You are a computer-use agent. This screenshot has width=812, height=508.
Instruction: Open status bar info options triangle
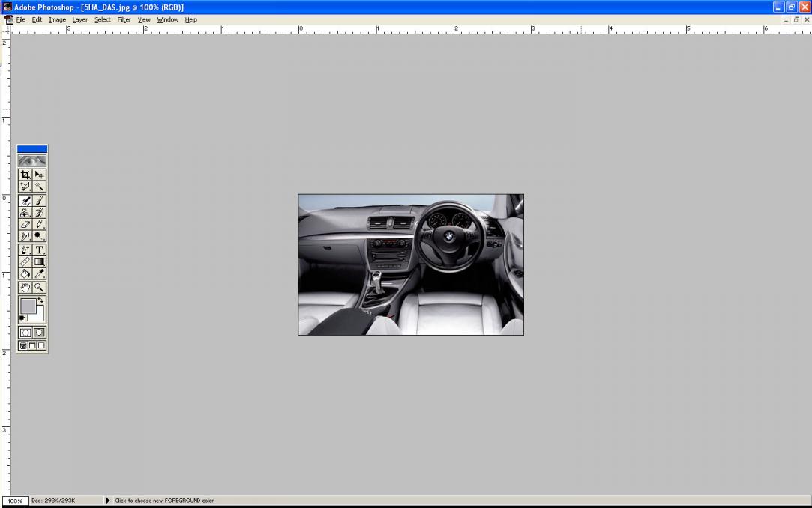(x=108, y=501)
